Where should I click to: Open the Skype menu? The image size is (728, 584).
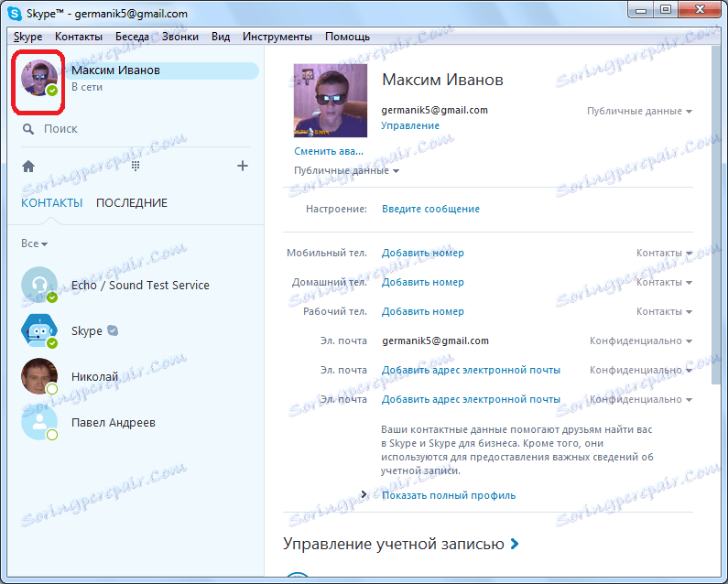(x=27, y=37)
